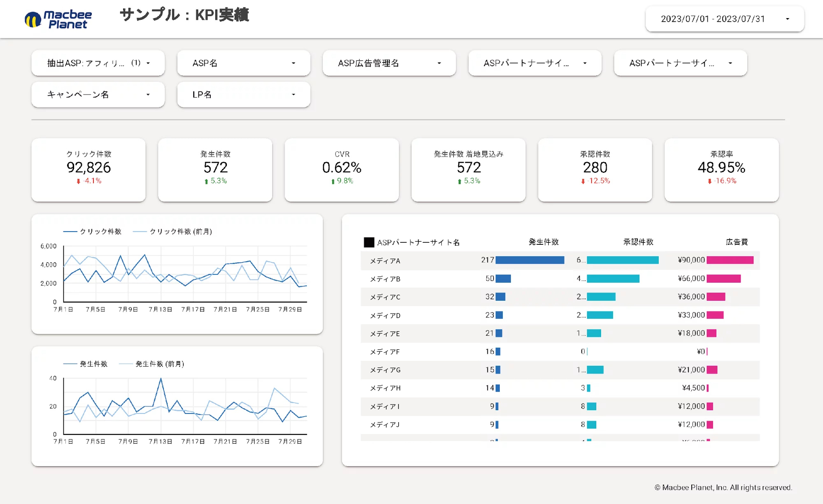Select the メディアE row
The height and width of the screenshot is (504, 823).
pos(560,333)
